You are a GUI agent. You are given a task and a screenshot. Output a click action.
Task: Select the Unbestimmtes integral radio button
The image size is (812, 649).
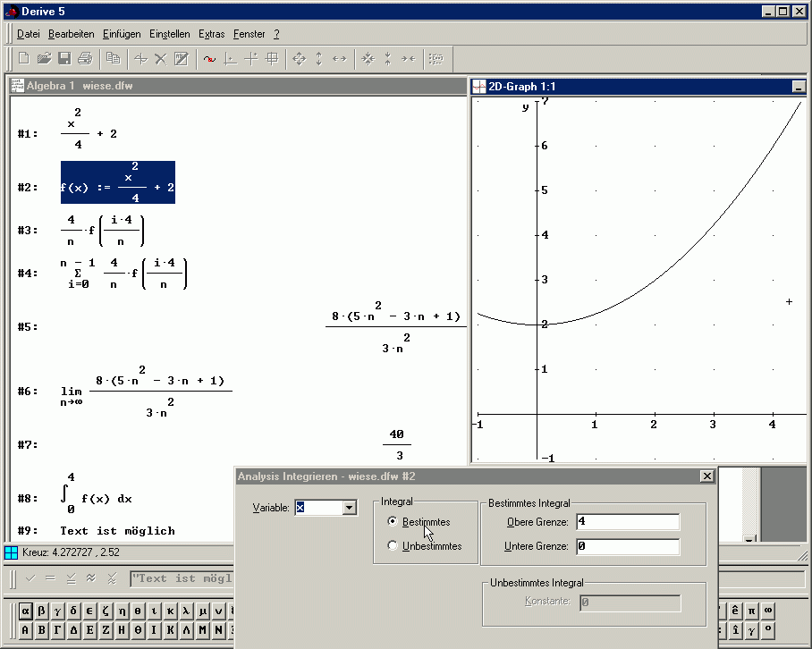(393, 545)
